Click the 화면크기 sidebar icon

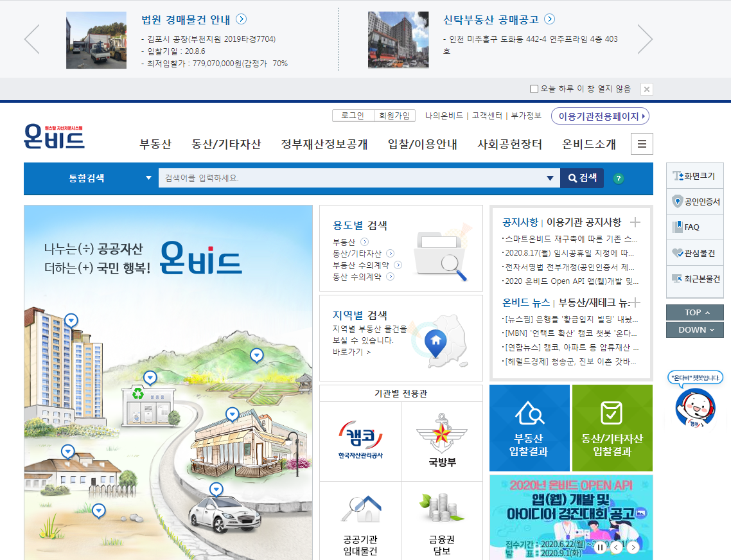694,176
